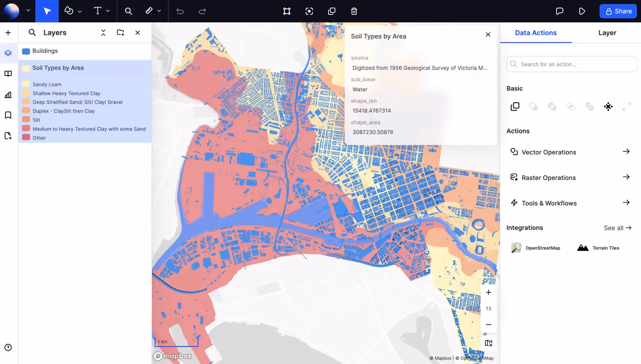The image size is (641, 364).
Task: Activate the measure/ruler tool
Action: coord(150,11)
